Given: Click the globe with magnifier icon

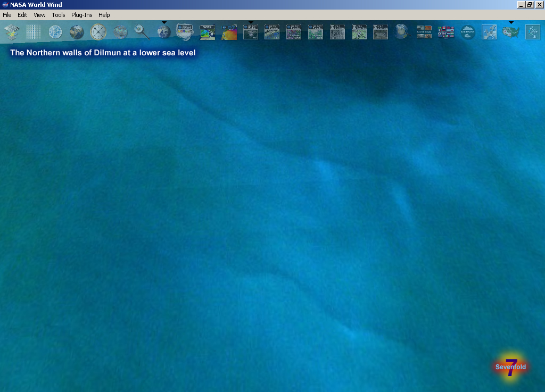Looking at the screenshot, I should click(402, 32).
